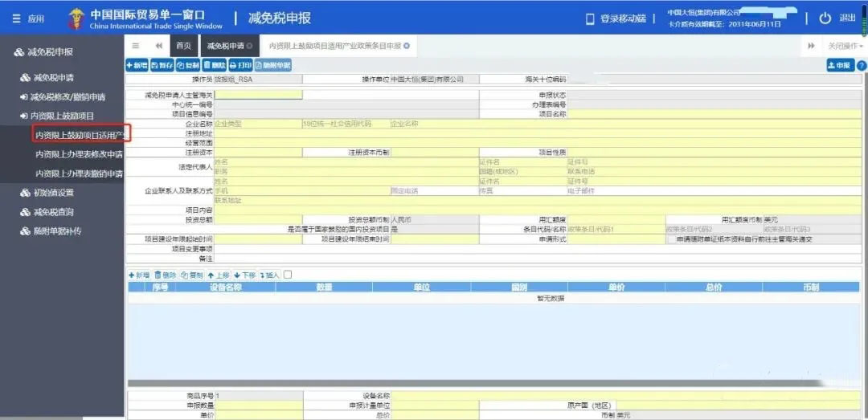Open the 关闭操作 dropdown
The image size is (868, 420).
[845, 46]
